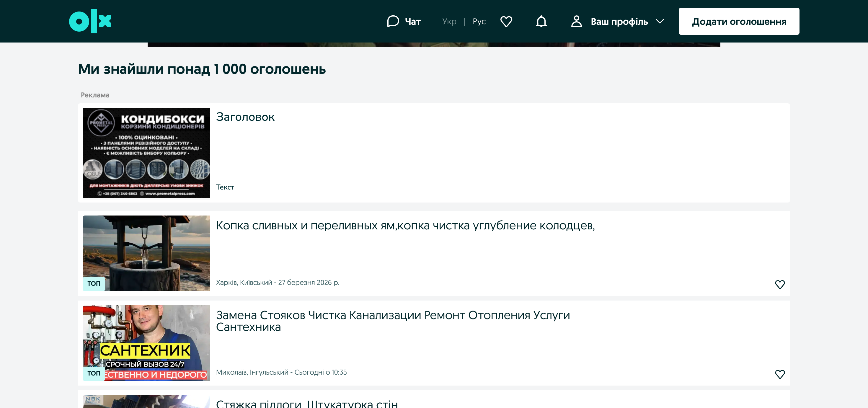Click the Сантехник photo thumbnail
The image size is (868, 408).
point(146,343)
